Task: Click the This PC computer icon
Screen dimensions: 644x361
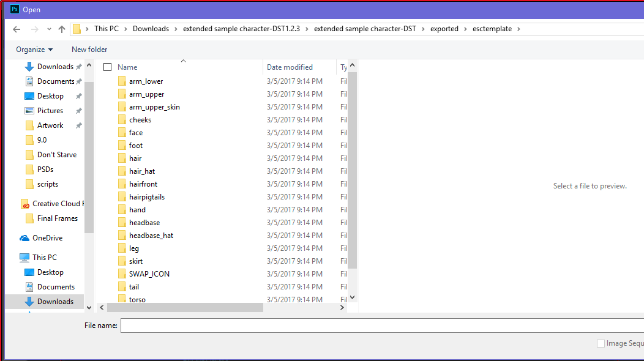Action: (24, 258)
